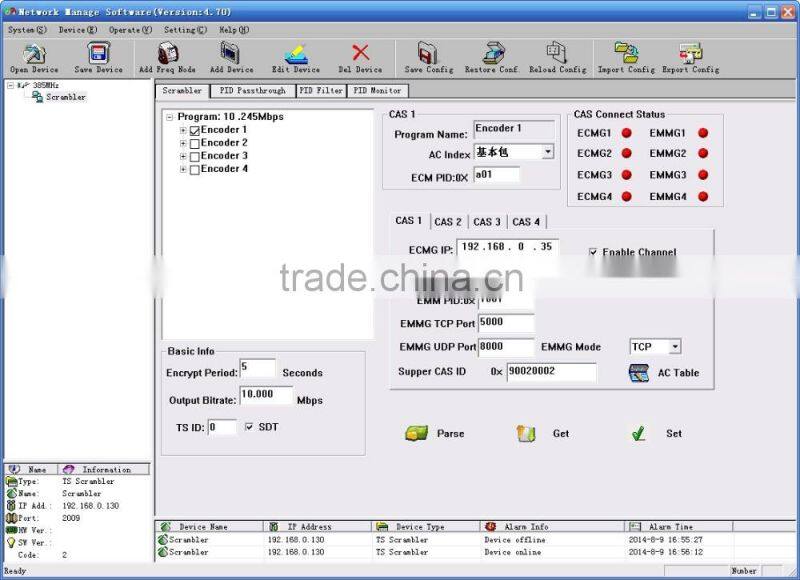Click the Supper CAS ID field
This screenshot has width=800, height=580.
(x=551, y=372)
